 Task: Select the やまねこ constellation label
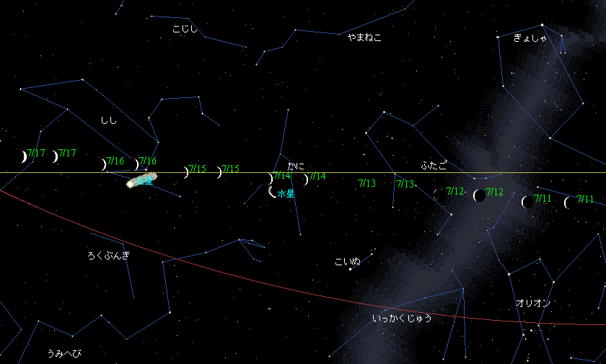[x=364, y=37]
